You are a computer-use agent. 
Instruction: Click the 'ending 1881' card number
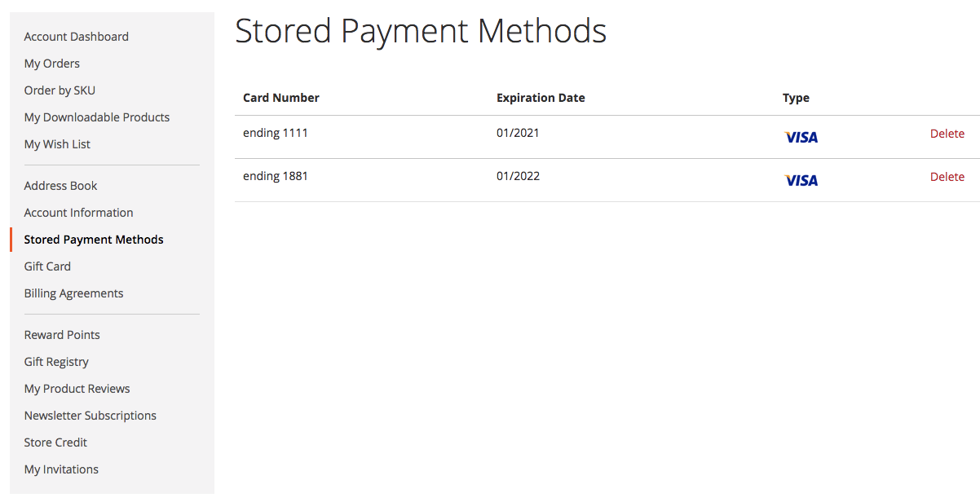click(x=276, y=176)
